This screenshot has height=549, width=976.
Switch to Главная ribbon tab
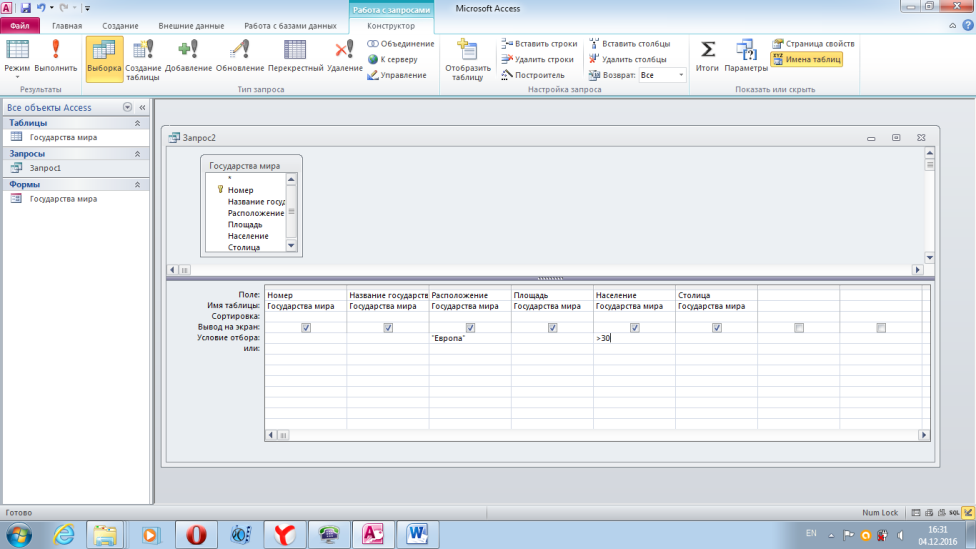[67, 26]
